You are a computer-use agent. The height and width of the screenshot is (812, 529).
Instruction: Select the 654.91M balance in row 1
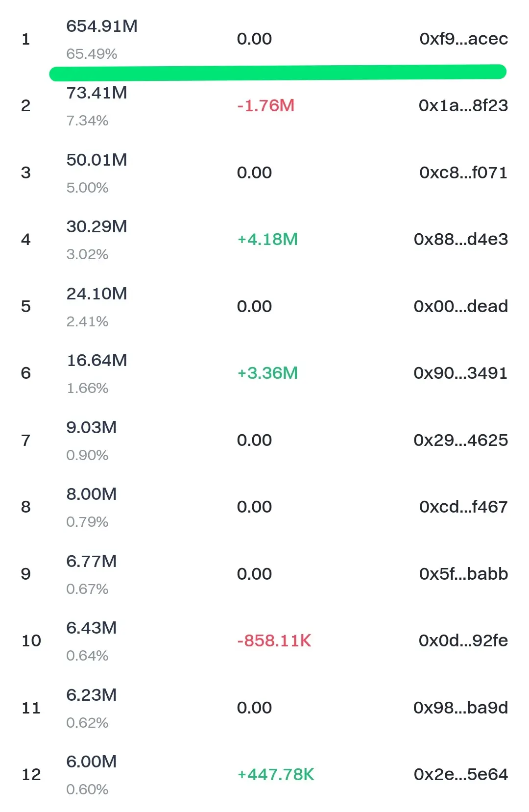click(102, 26)
